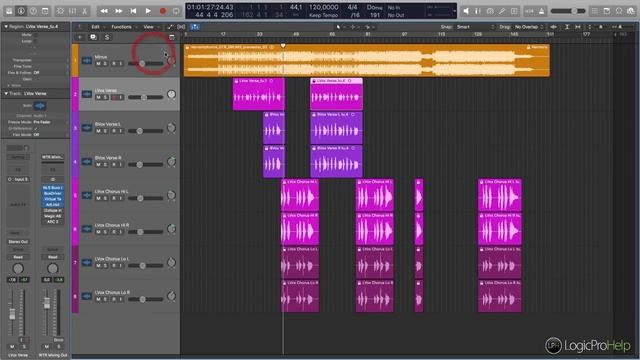Open Smart Controls dial icon

click(x=60, y=11)
